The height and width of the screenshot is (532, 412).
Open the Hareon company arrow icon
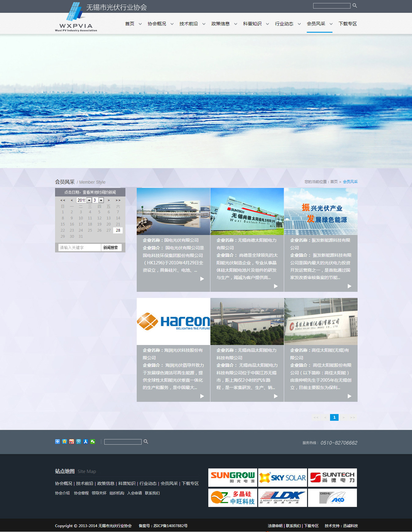click(202, 396)
